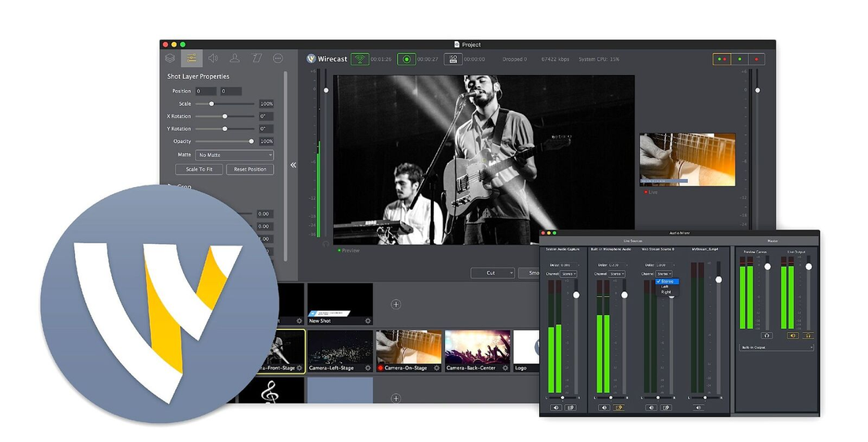Image resolution: width=868 pixels, height=442 pixels.
Task: Choose Right in the channel popup menu
Action: coord(666,292)
